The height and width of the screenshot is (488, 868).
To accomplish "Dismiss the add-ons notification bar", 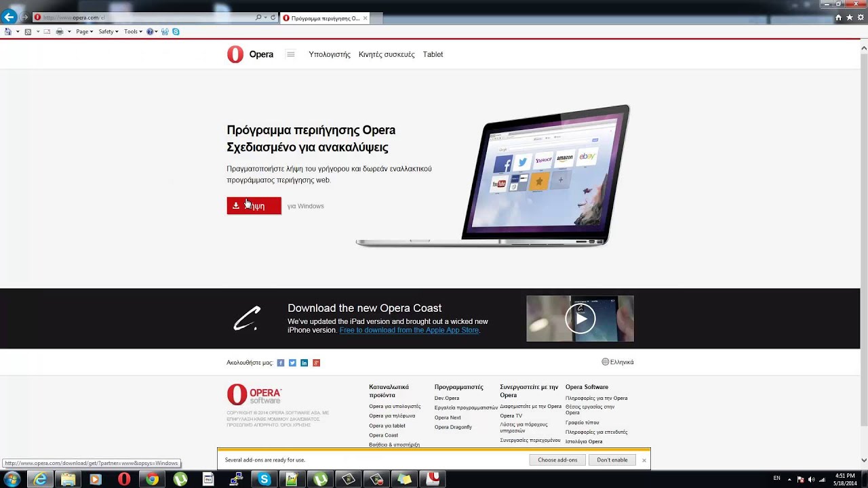I will (x=644, y=460).
